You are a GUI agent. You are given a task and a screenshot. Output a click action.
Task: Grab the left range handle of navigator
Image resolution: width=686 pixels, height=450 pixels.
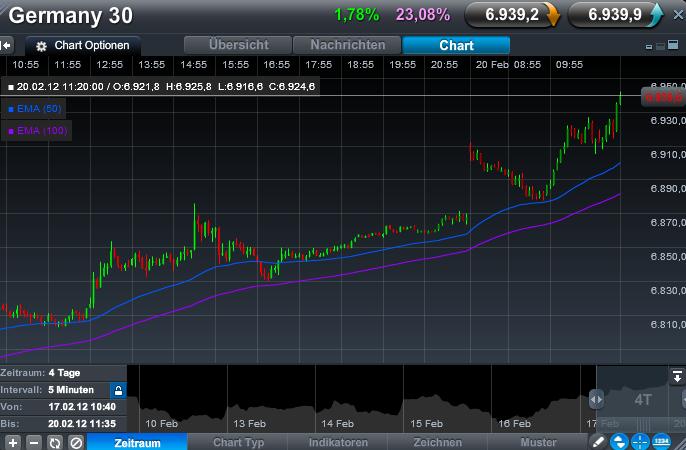(x=596, y=399)
